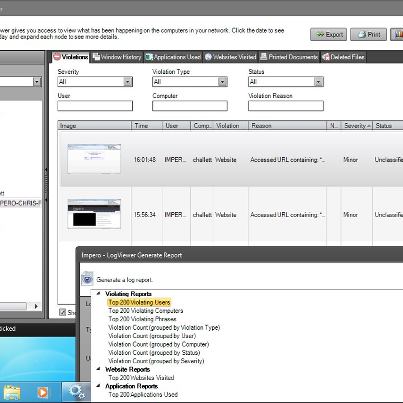This screenshot has height=403, width=403.
Task: Select Violation Count grouped by Severity
Action: click(156, 361)
